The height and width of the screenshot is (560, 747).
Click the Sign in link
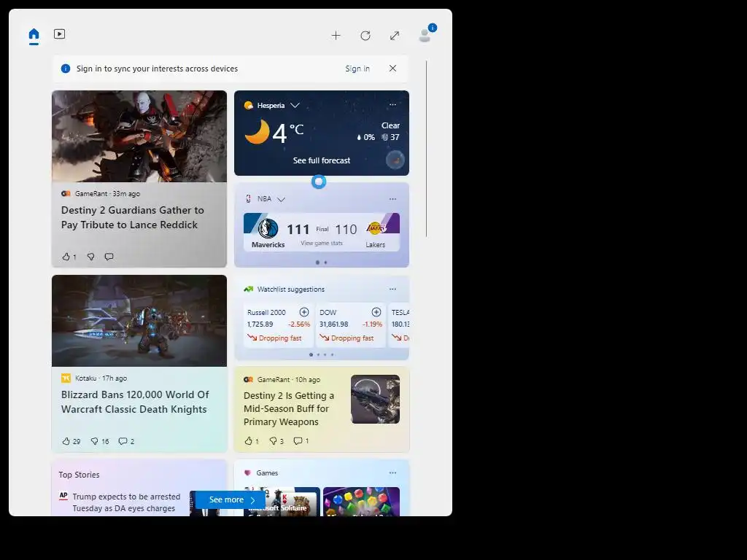357,69
